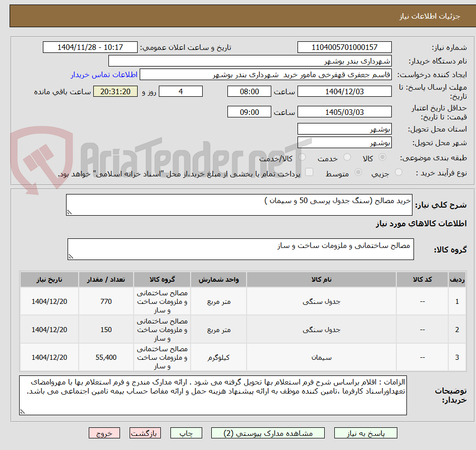
Task: Select the جزیی purchase type radio
Action: 398,172
